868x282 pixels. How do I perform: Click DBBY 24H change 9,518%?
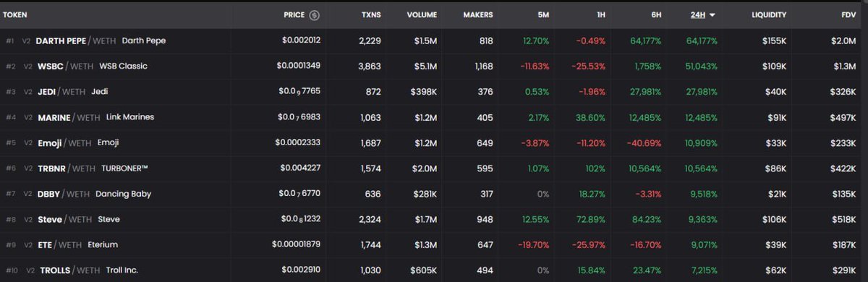[703, 194]
